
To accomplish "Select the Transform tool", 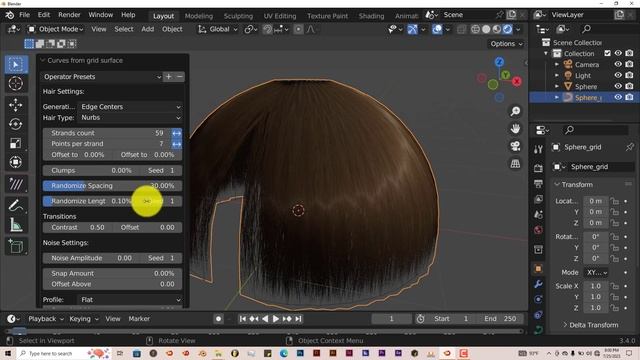I will click(16, 162).
